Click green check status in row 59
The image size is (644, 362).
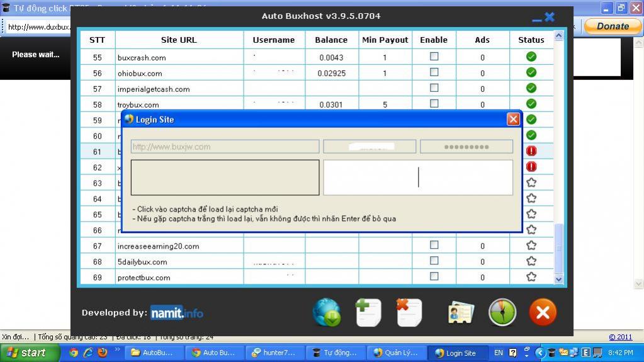click(531, 120)
